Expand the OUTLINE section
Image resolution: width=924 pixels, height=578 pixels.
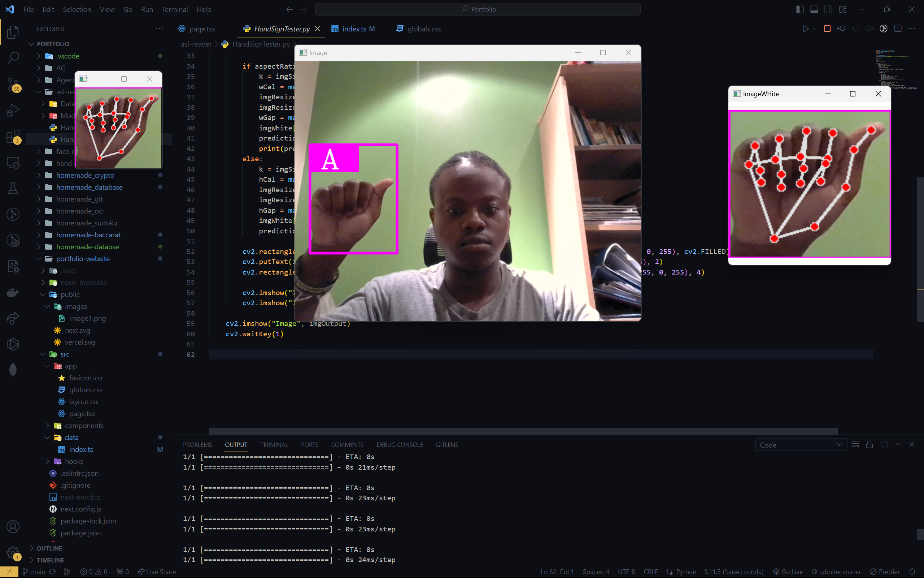point(49,548)
